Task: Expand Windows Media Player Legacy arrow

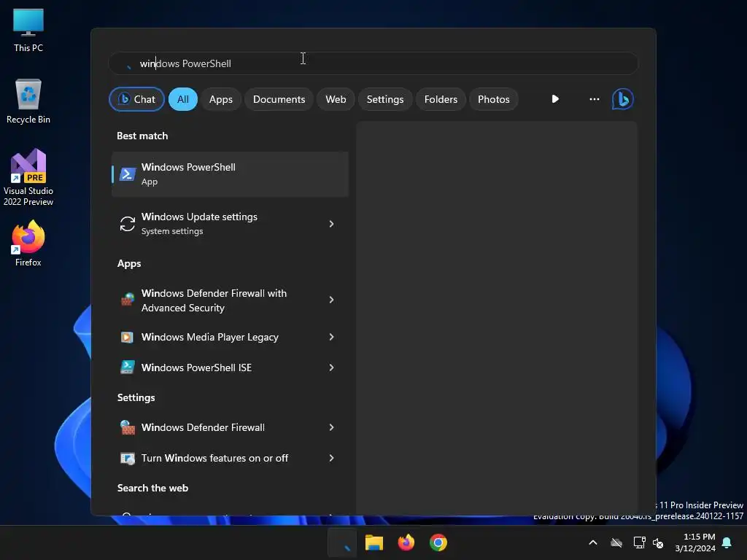Action: pyautogui.click(x=331, y=337)
